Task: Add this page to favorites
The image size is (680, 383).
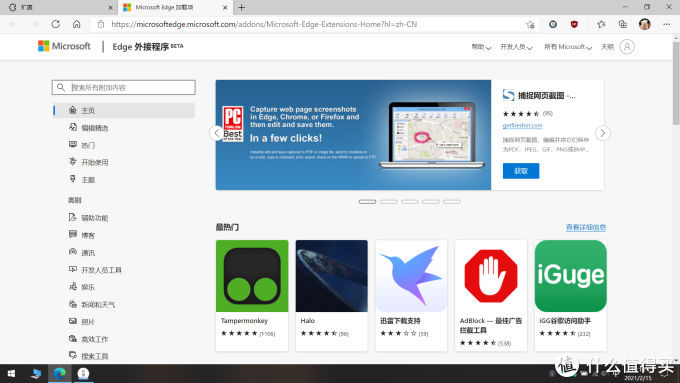Action: point(530,24)
